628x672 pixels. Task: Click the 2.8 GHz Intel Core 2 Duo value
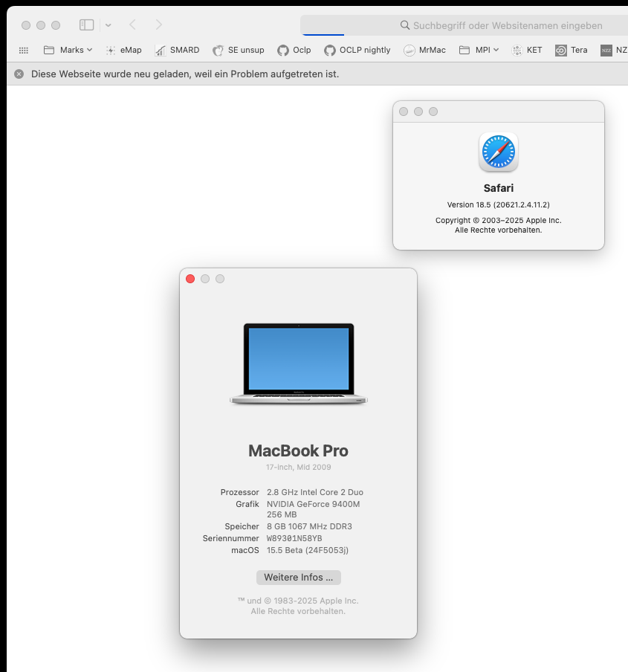point(315,492)
